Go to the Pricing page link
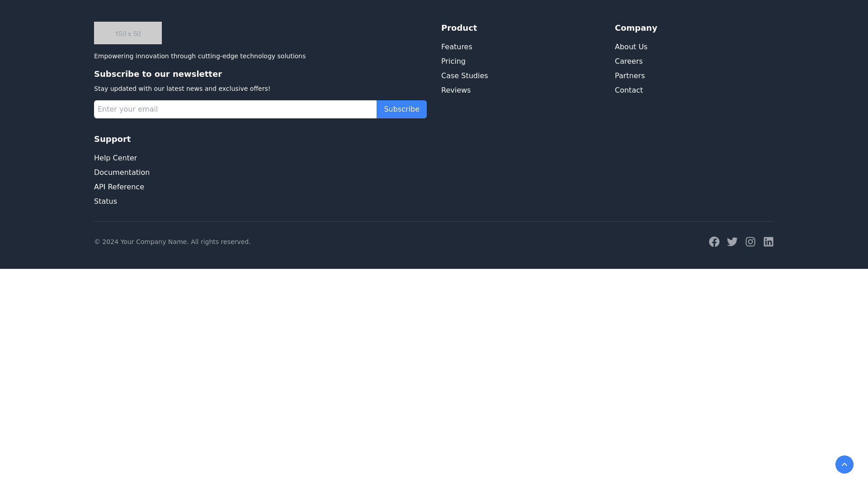Viewport: 868px width, 488px height. click(x=453, y=61)
